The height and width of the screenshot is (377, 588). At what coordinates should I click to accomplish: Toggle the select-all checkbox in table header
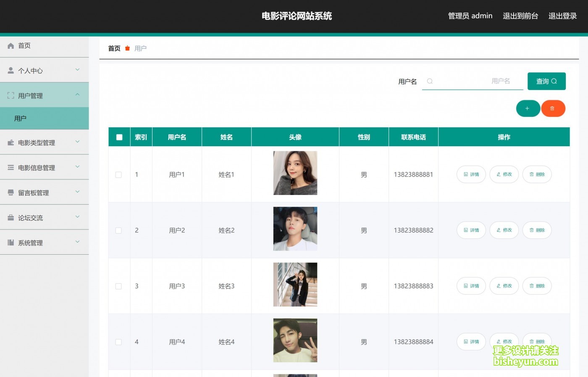click(x=119, y=137)
